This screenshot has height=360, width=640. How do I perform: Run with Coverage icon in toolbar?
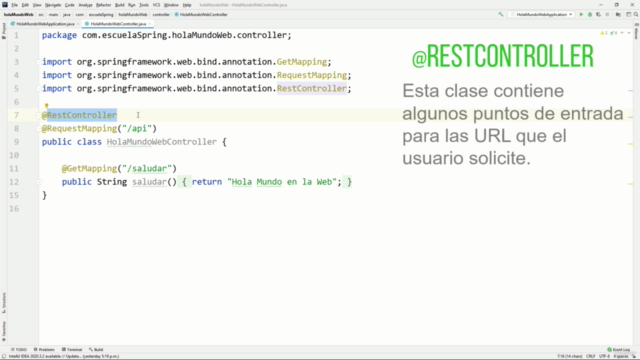pos(598,15)
